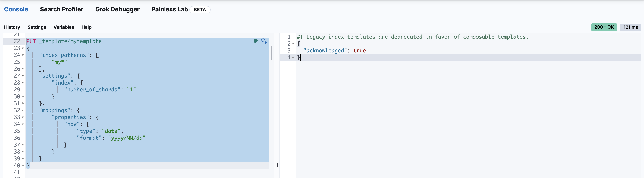Viewport: 644px width, 178px height.
Task: Click the "properties" key text
Action: [x=70, y=117]
